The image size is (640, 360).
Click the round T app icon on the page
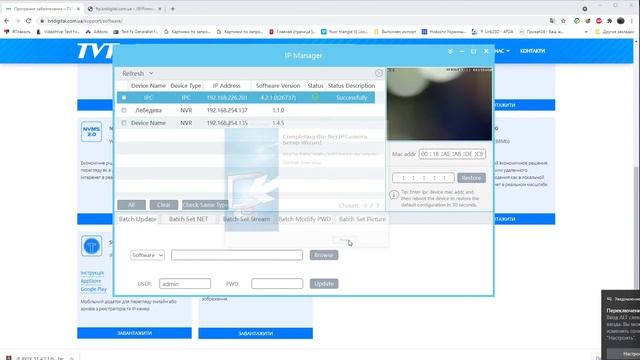coord(91,246)
